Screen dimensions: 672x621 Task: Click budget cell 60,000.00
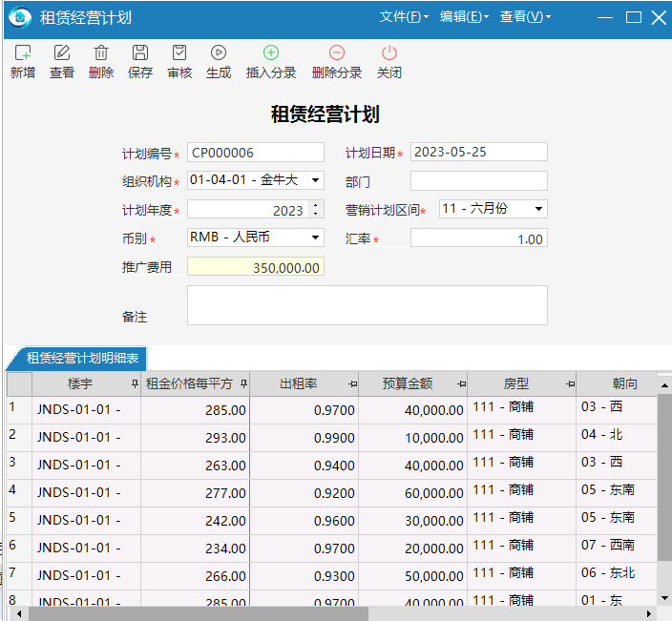(413, 493)
